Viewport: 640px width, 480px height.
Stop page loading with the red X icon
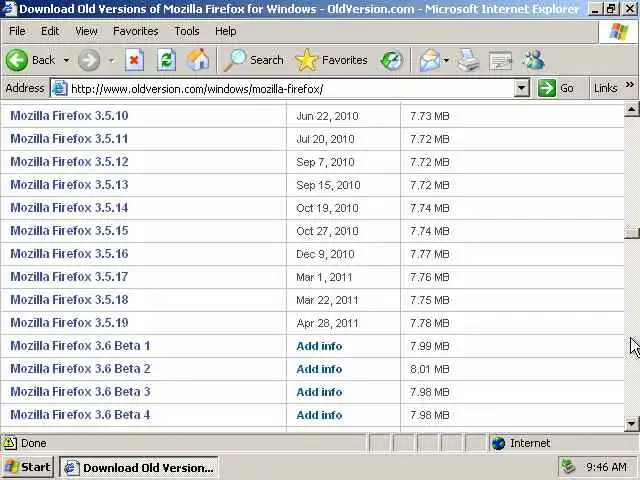click(134, 60)
